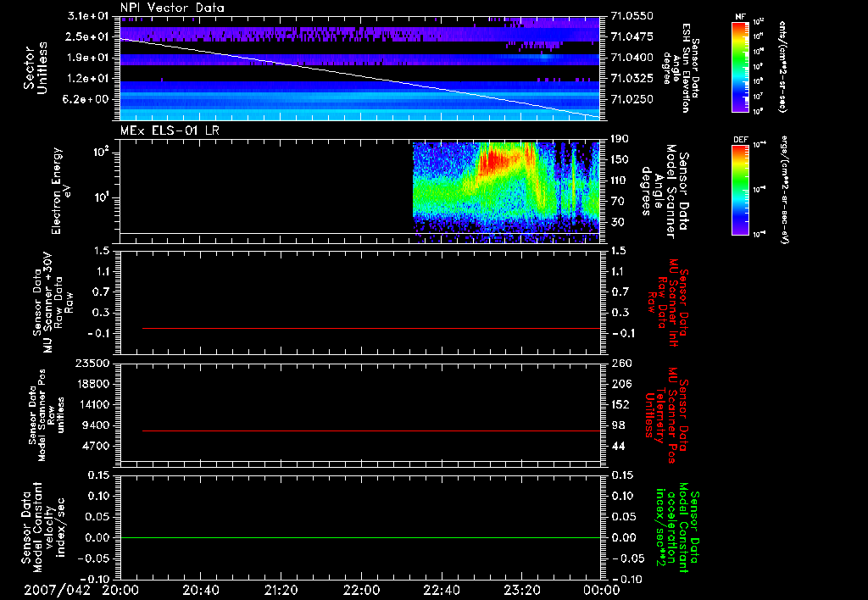The width and height of the screenshot is (868, 600).
Task: Select the 'NPI Vector Data' panel title
Action: coord(172,8)
